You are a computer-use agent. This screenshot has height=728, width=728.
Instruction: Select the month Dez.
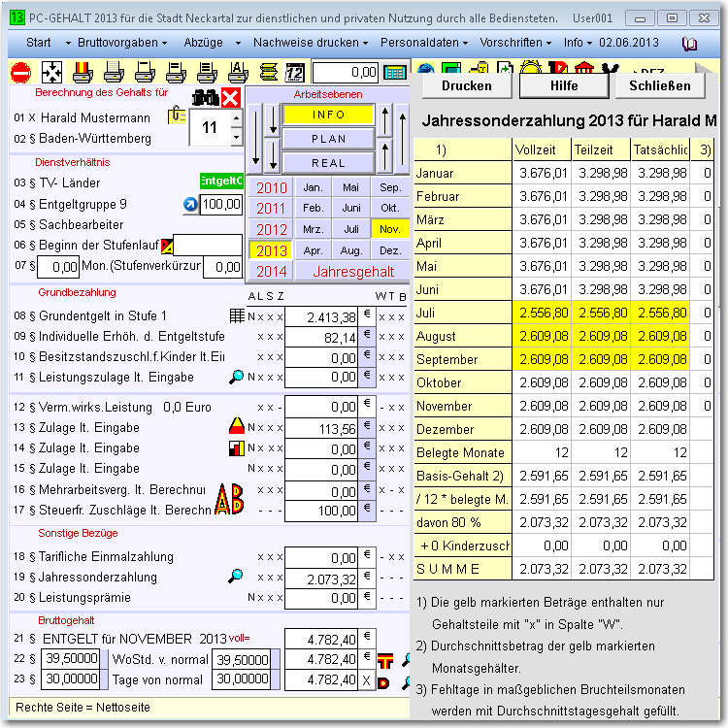pos(390,250)
